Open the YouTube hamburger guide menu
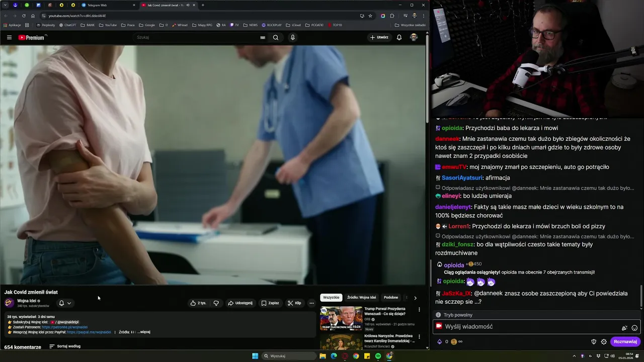 pyautogui.click(x=9, y=37)
